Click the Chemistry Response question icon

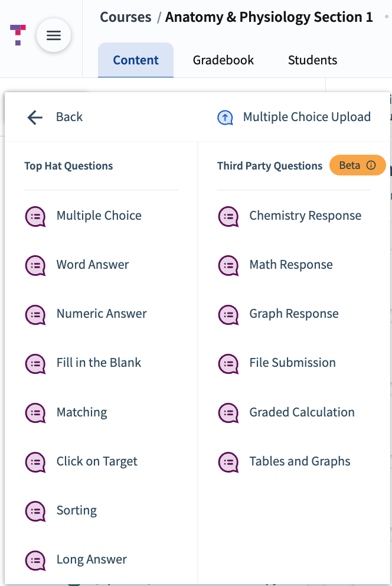[x=228, y=216]
